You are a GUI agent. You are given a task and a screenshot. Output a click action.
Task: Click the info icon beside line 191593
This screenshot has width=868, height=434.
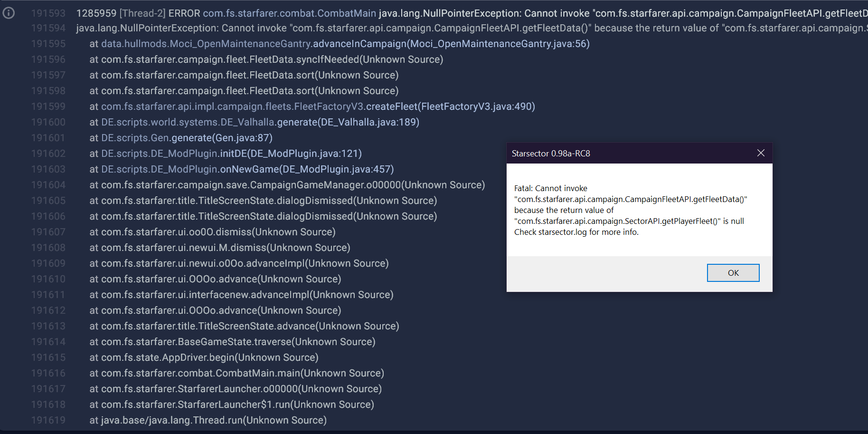(9, 13)
